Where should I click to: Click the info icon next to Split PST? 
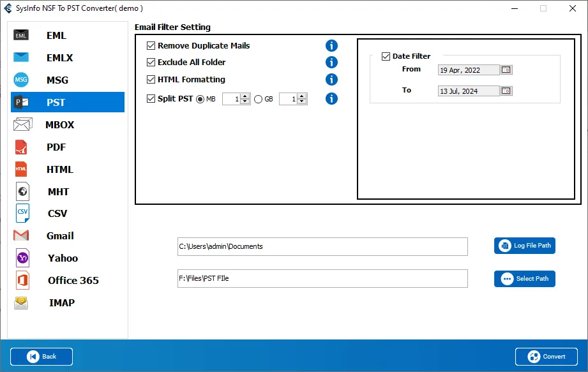[331, 99]
